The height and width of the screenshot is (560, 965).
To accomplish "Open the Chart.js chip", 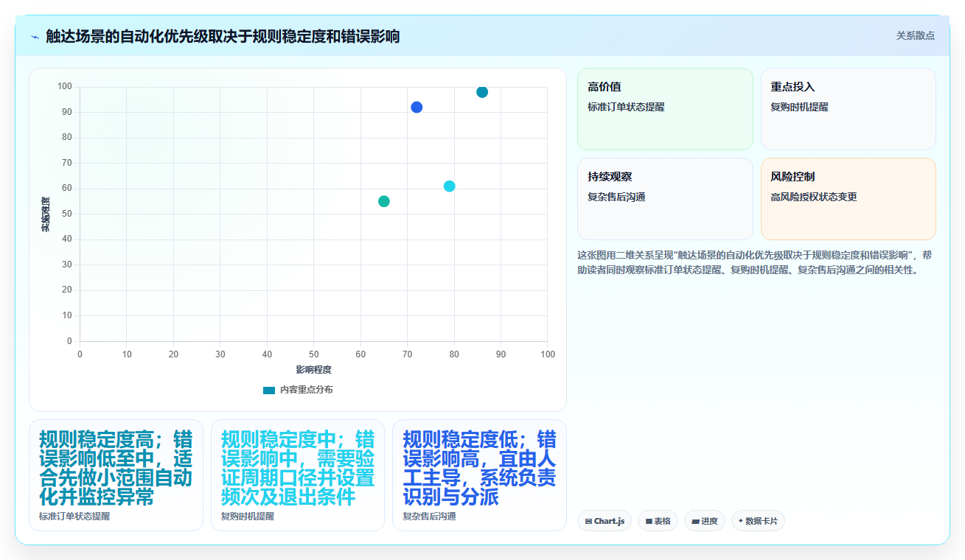I will [x=605, y=521].
